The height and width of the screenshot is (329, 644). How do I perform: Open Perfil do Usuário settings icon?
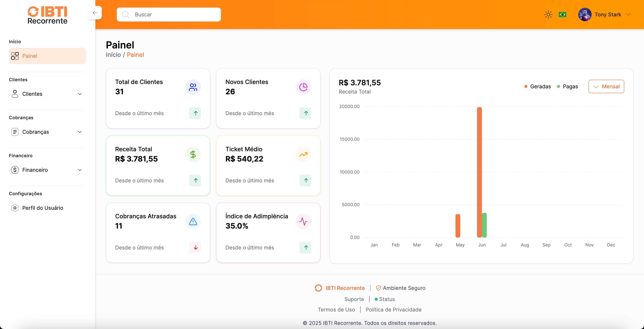click(x=15, y=208)
